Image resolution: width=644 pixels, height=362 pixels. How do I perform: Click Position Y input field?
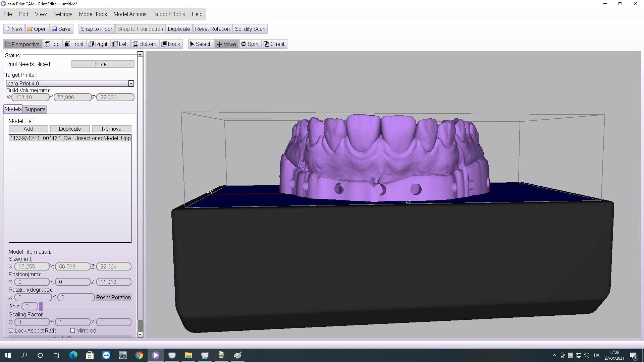click(73, 282)
